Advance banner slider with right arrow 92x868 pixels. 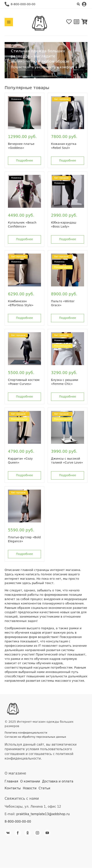pos(84,61)
